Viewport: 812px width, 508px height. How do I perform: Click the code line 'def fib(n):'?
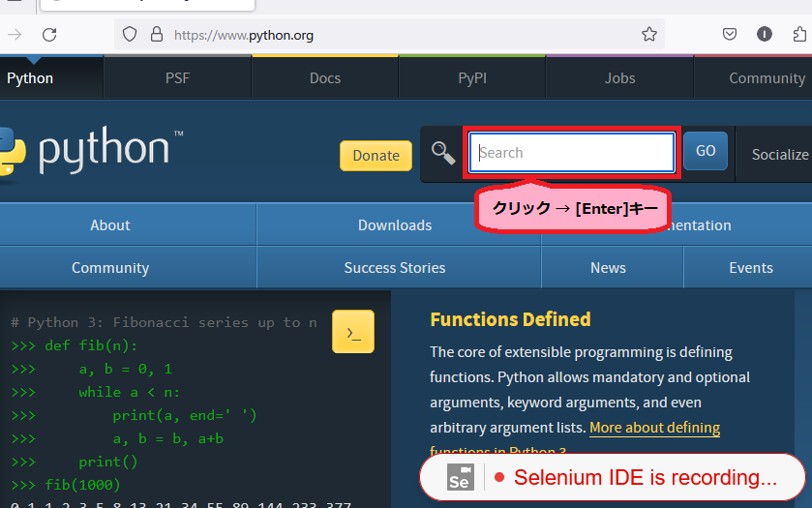[x=91, y=345]
